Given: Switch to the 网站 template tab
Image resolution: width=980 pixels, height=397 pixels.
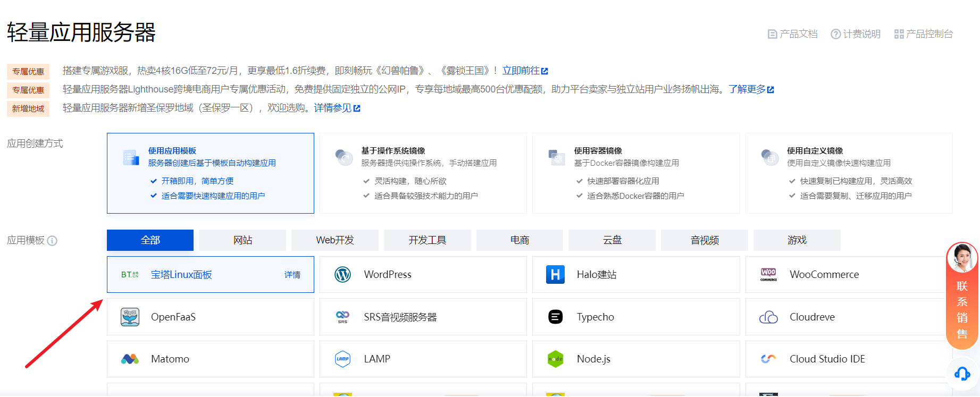Looking at the screenshot, I should [x=242, y=240].
